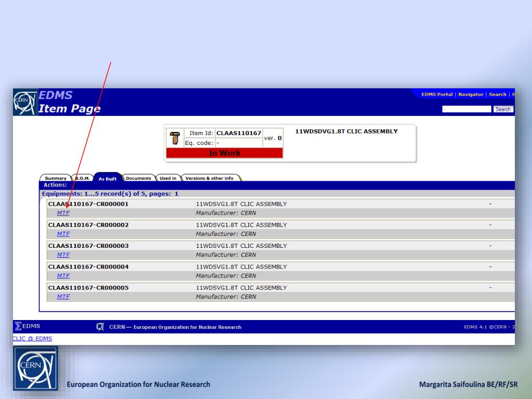The image size is (532, 399).
Task: Click 'European Organization for Nuclear Research' in blue footer
Action: click(187, 327)
